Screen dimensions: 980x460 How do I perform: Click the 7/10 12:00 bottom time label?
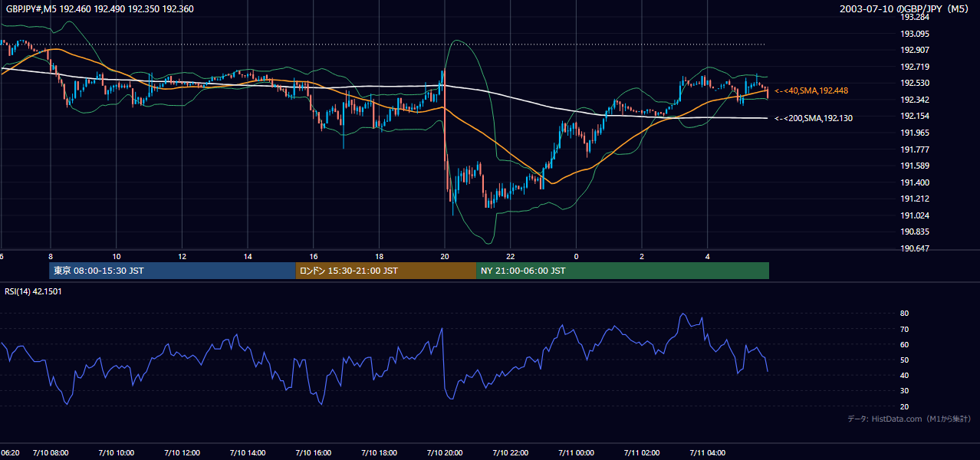[x=182, y=453]
